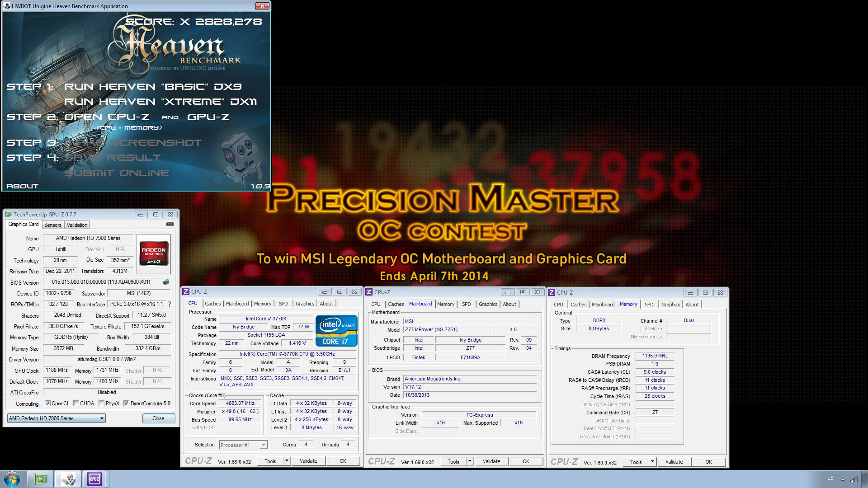868x488 pixels.
Task: Click the CAS# Latency 9.0 clocks field
Action: tap(655, 372)
